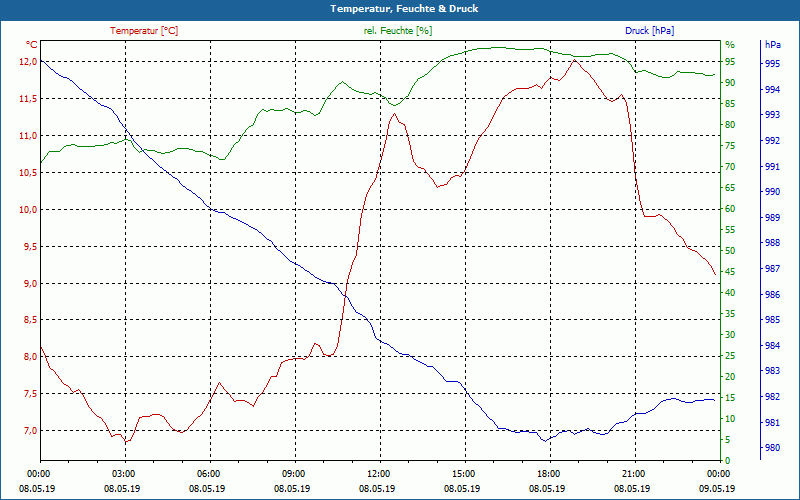This screenshot has height=500, width=800.
Task: Click the 11,5 temperature axis value
Action: click(28, 98)
